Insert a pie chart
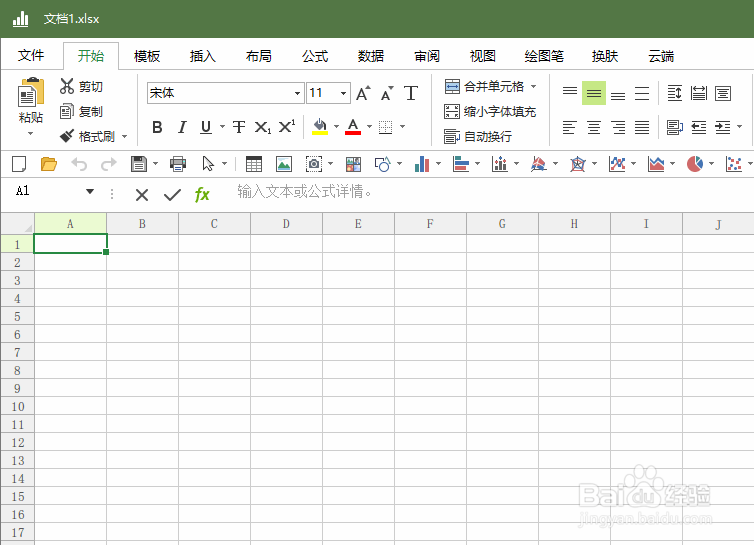This screenshot has width=754, height=545. point(695,164)
